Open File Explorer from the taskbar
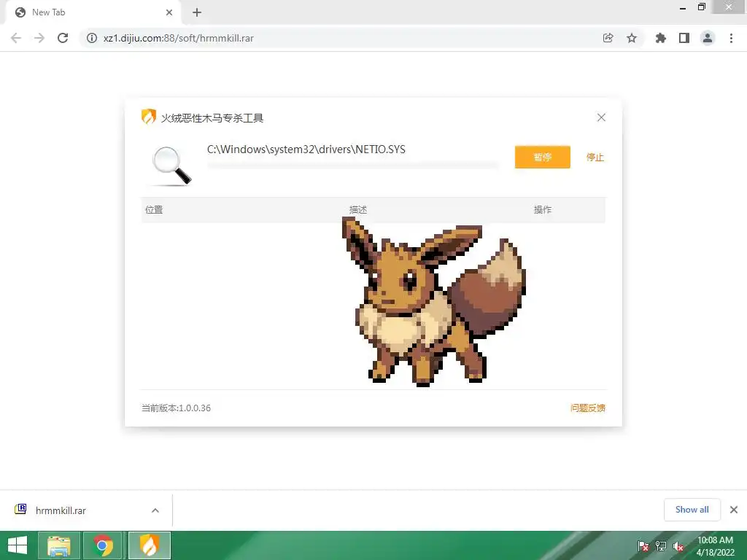The height and width of the screenshot is (560, 747). tap(58, 545)
